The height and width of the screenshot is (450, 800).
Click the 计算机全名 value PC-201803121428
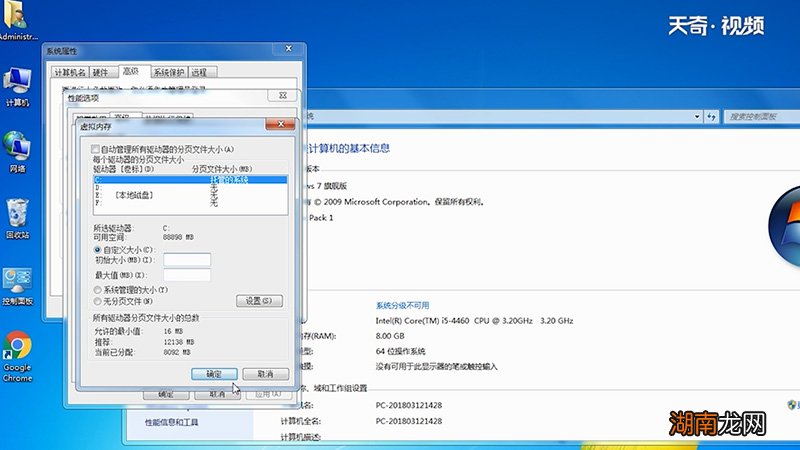click(x=409, y=421)
